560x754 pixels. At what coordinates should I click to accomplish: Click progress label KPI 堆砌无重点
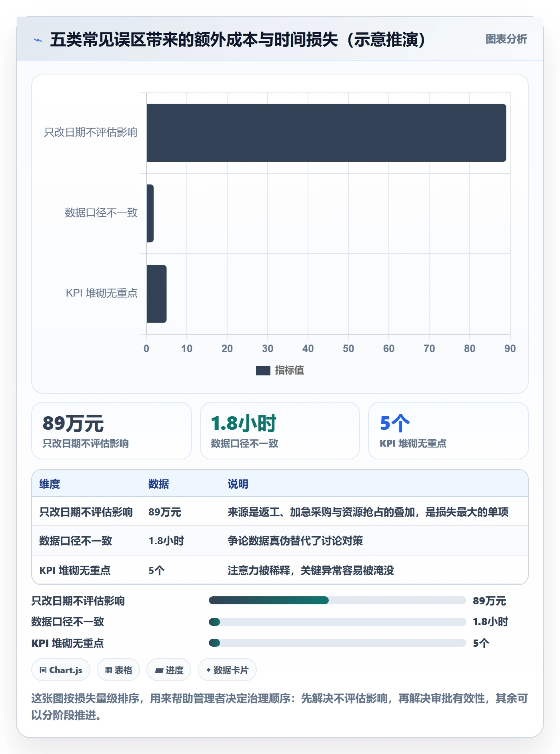click(68, 643)
